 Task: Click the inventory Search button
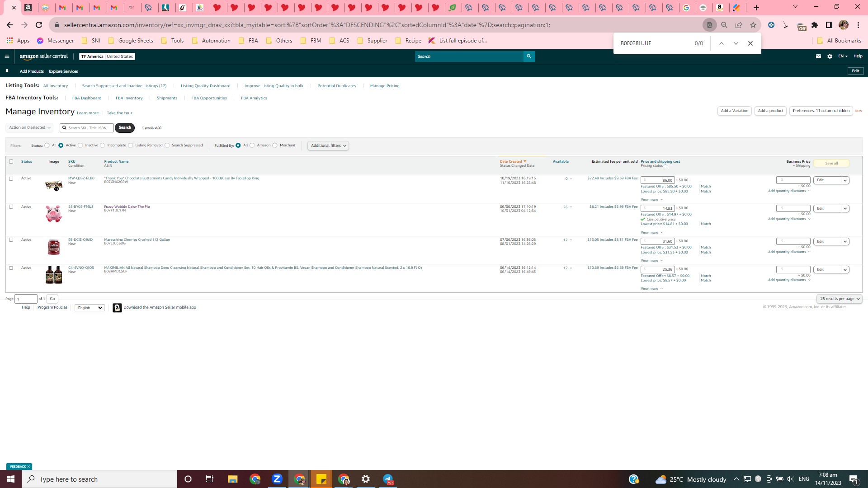[x=125, y=128]
